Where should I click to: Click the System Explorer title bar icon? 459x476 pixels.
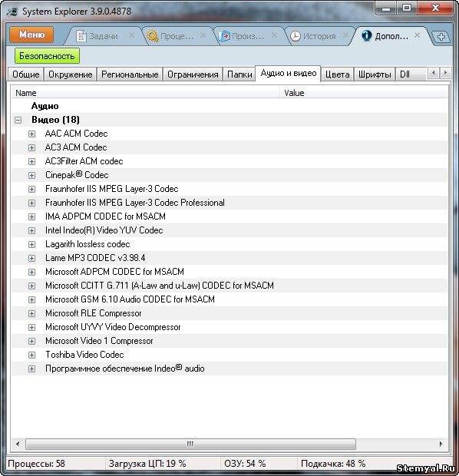pyautogui.click(x=12, y=12)
